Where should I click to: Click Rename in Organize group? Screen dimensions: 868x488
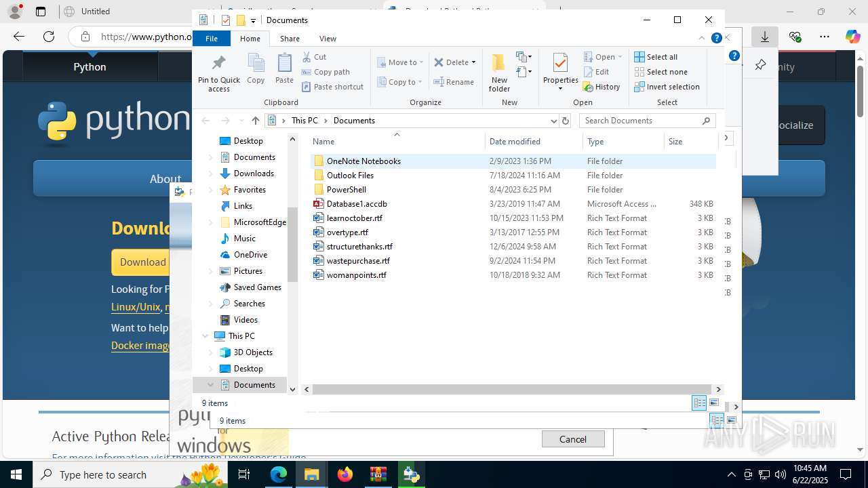tap(454, 82)
